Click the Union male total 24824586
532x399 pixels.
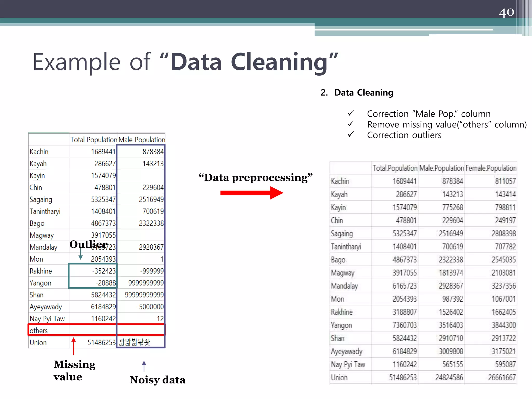pyautogui.click(x=449, y=377)
